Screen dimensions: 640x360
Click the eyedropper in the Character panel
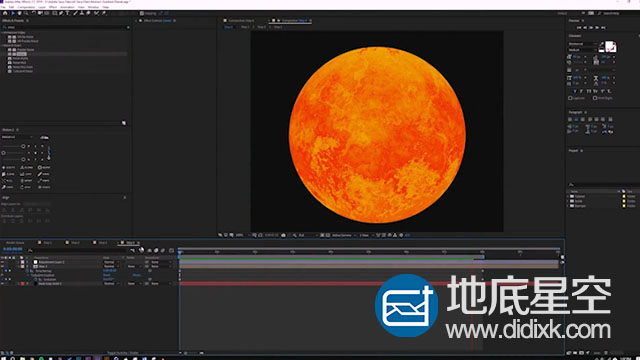coord(601,45)
